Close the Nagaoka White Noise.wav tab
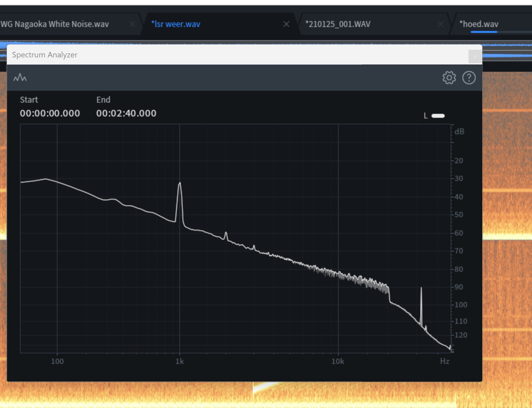The image size is (532, 408). click(132, 24)
